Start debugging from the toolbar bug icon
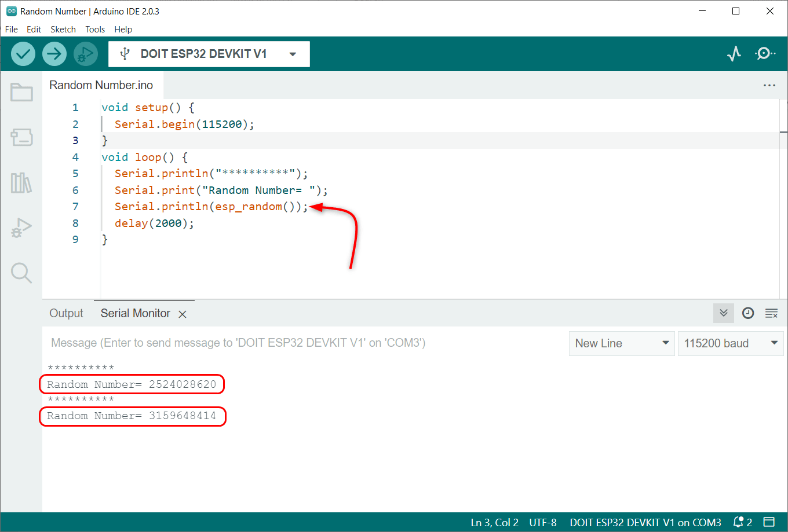This screenshot has width=788, height=532. [86, 54]
